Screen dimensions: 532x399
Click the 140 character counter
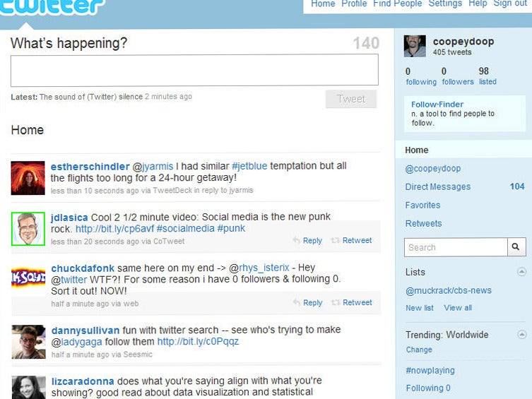tap(366, 43)
